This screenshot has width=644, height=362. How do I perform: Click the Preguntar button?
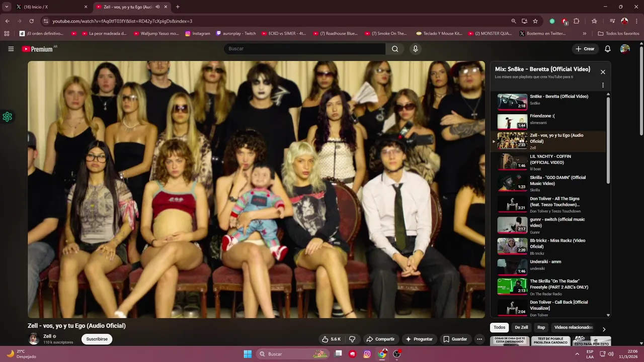[419, 339]
